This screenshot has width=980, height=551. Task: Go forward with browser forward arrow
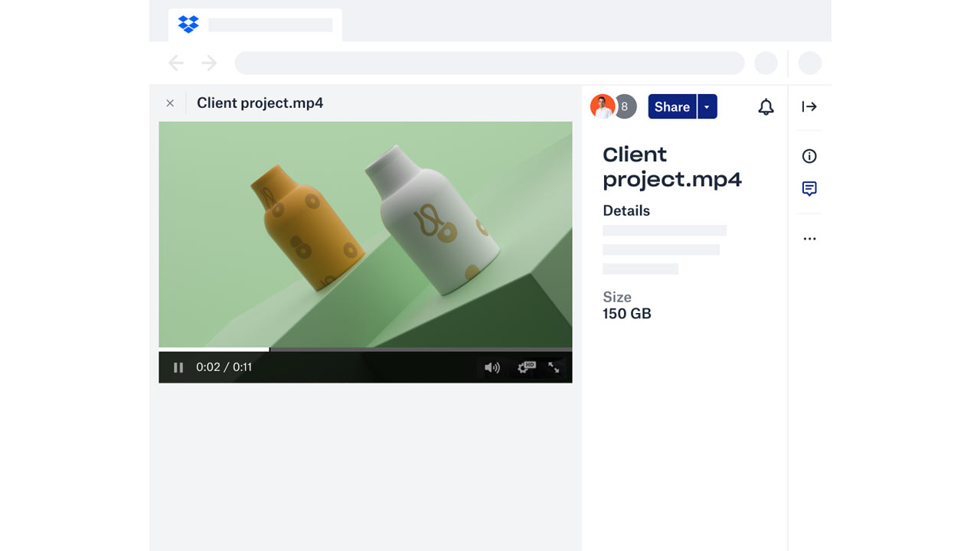[209, 63]
